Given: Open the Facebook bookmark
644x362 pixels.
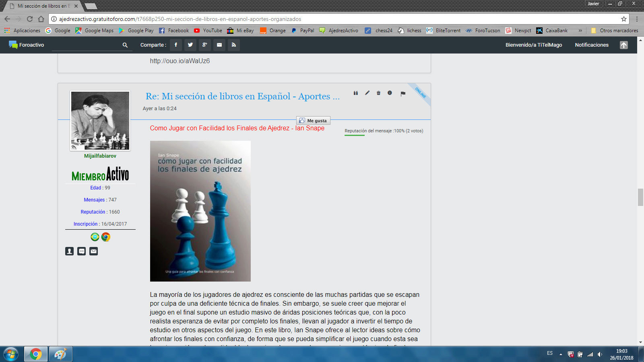Looking at the screenshot, I should [x=174, y=31].
